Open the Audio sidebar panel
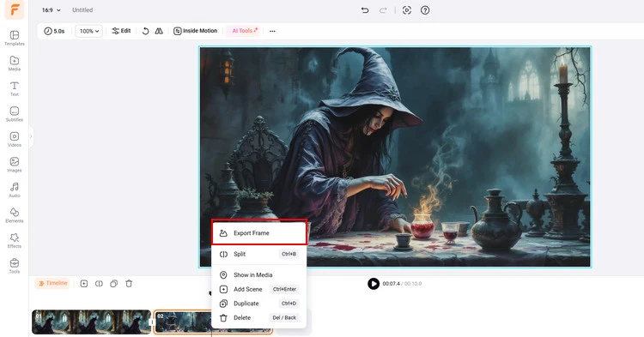 [15, 190]
